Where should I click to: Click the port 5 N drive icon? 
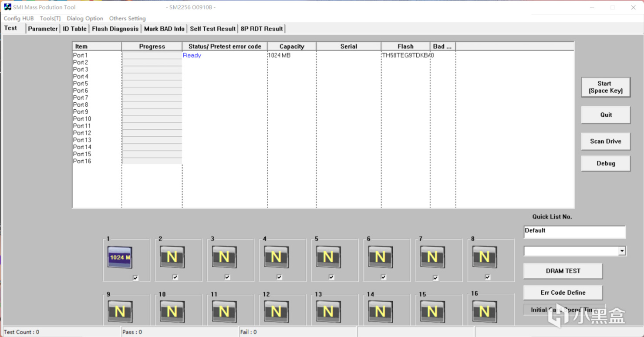click(328, 257)
